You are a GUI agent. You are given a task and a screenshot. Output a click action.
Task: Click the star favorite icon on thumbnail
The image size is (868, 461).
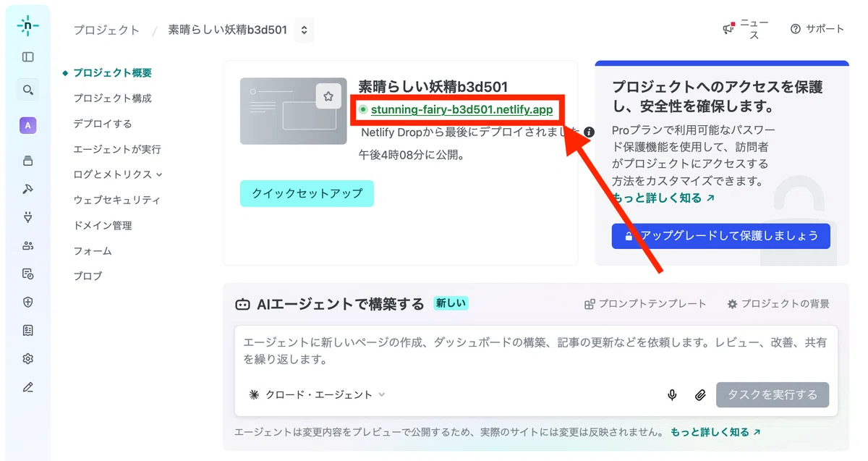tap(328, 96)
